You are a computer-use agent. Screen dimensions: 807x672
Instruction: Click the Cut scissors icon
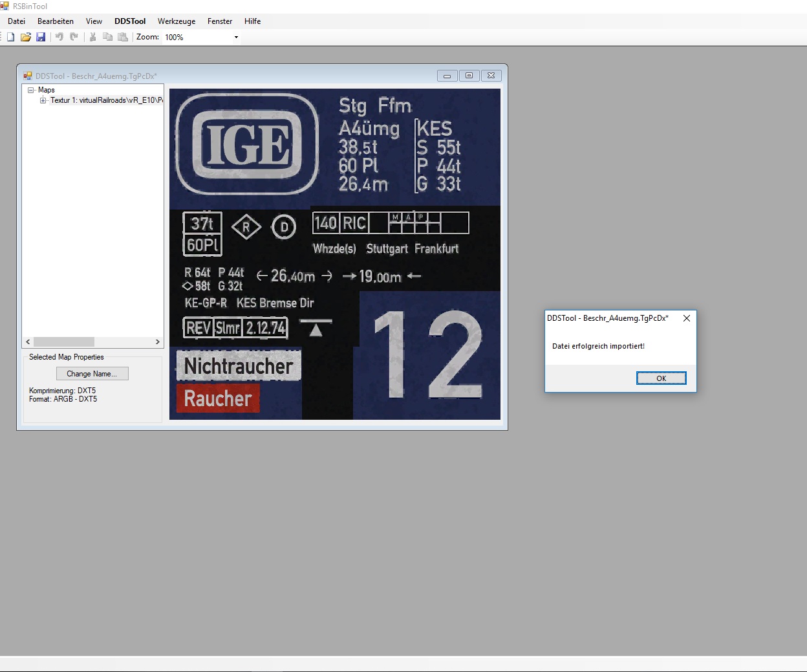(x=92, y=37)
